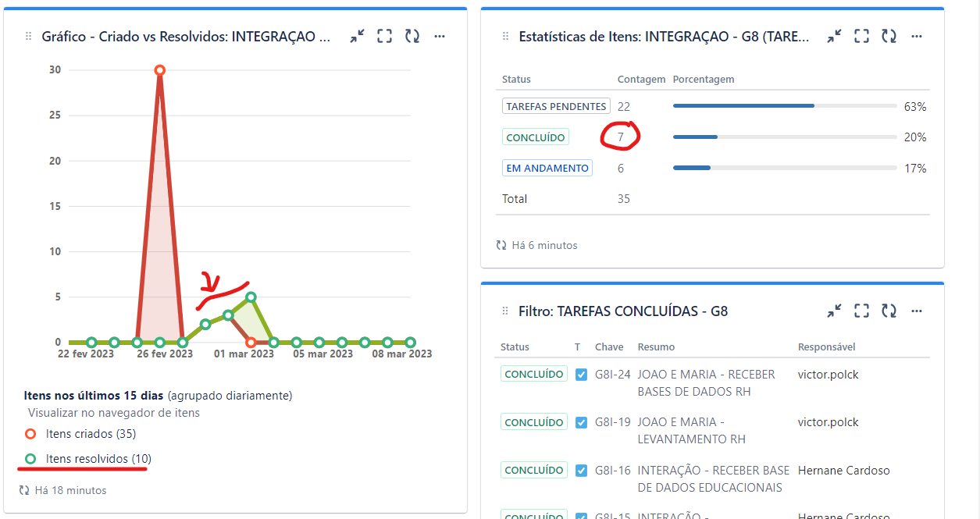This screenshot has width=980, height=519.
Task: Maximize the Estatísticas de Itens gadget
Action: tap(861, 36)
